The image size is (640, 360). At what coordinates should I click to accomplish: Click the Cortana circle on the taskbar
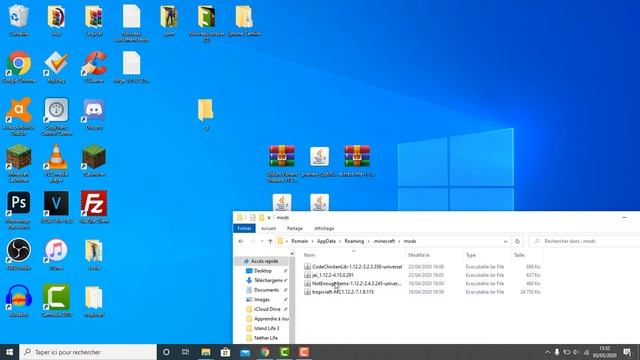(x=166, y=352)
